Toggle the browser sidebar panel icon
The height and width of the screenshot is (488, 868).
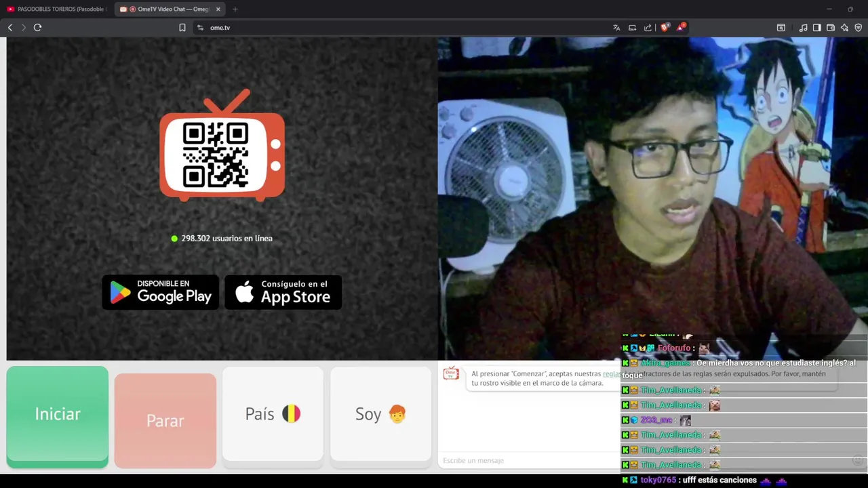tap(817, 28)
